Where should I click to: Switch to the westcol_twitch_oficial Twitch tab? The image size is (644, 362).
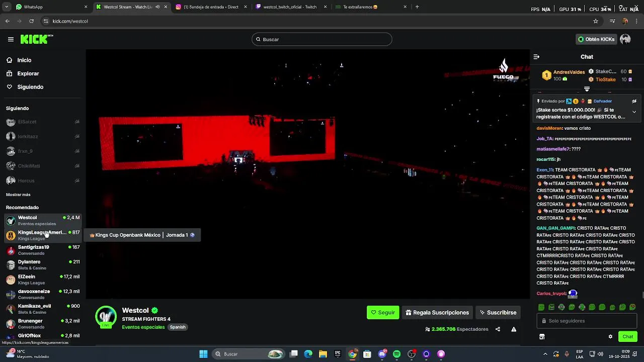click(x=291, y=7)
